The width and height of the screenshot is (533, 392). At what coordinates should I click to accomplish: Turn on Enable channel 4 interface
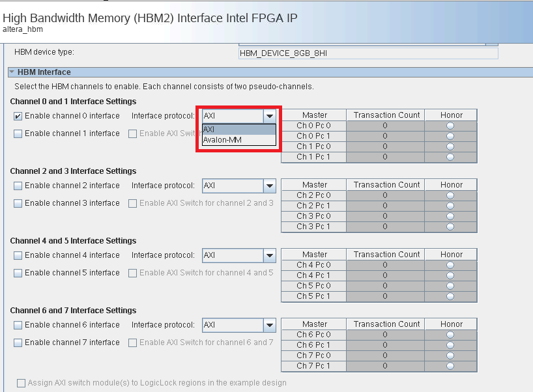point(18,255)
